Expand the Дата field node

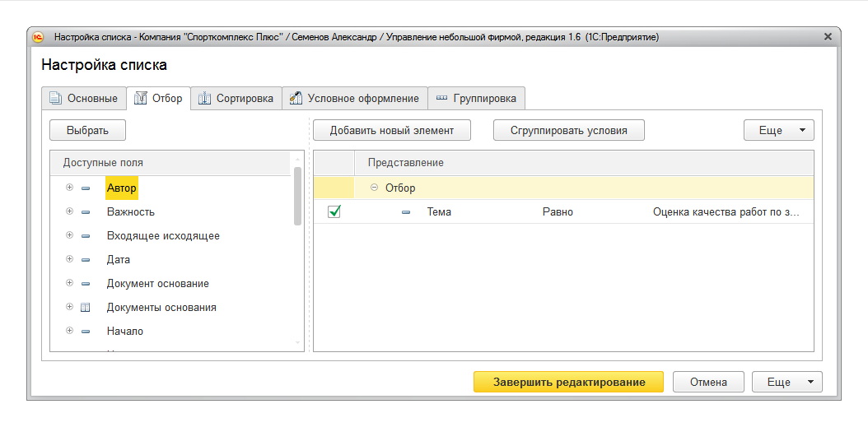(x=69, y=260)
